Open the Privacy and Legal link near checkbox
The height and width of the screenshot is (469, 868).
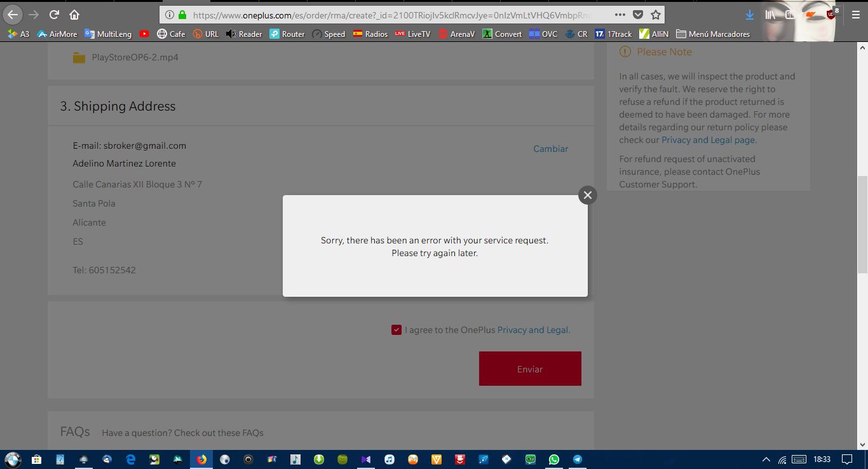click(532, 330)
